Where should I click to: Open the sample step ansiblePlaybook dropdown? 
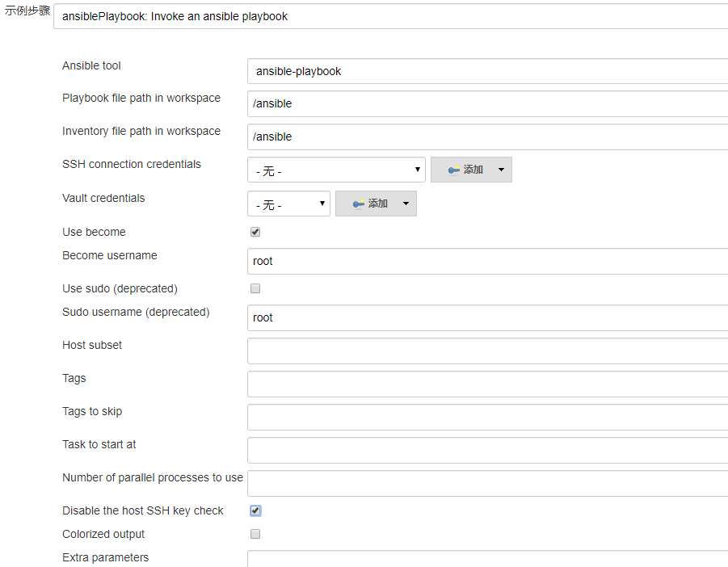[x=390, y=16]
